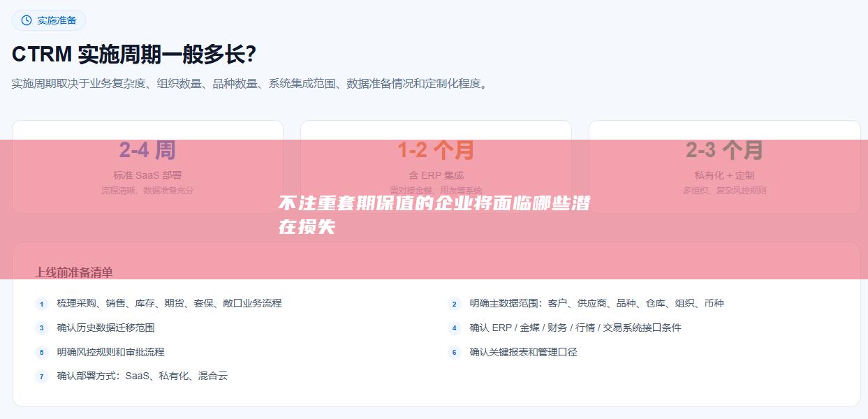The width and height of the screenshot is (868, 419).
Task: Click 流程清晰、数据准备充分 subtitle
Action: pyautogui.click(x=147, y=190)
